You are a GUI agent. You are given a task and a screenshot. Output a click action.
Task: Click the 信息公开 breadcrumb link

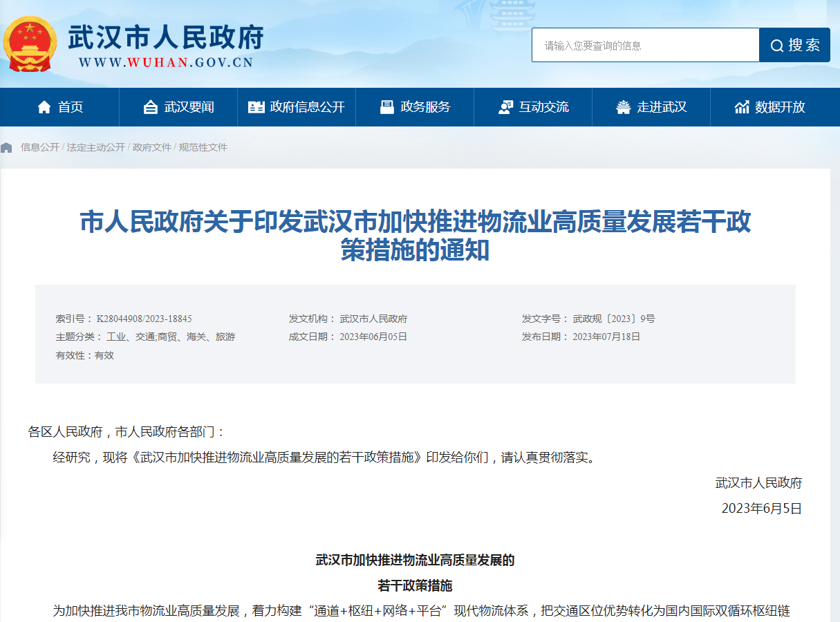tap(40, 147)
